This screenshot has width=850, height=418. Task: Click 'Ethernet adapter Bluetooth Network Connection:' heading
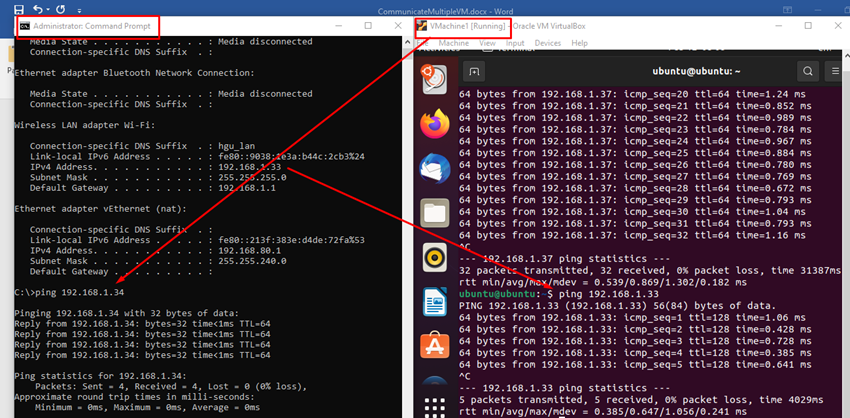point(134,73)
